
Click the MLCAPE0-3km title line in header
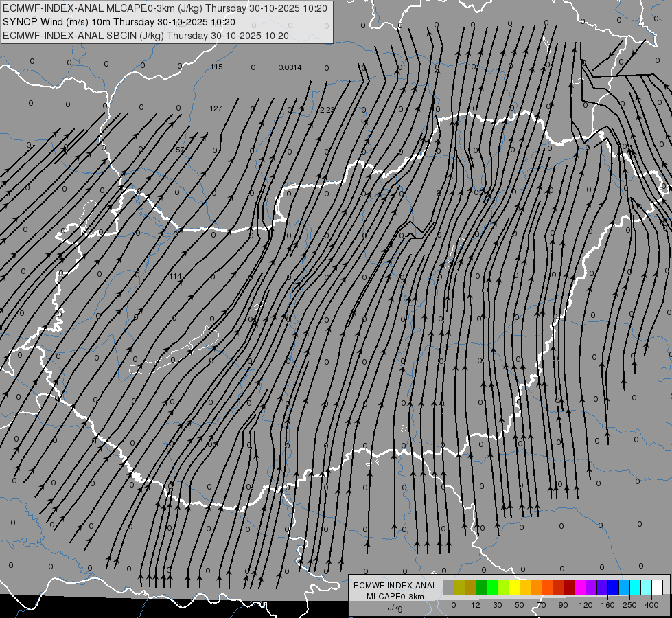click(165, 8)
